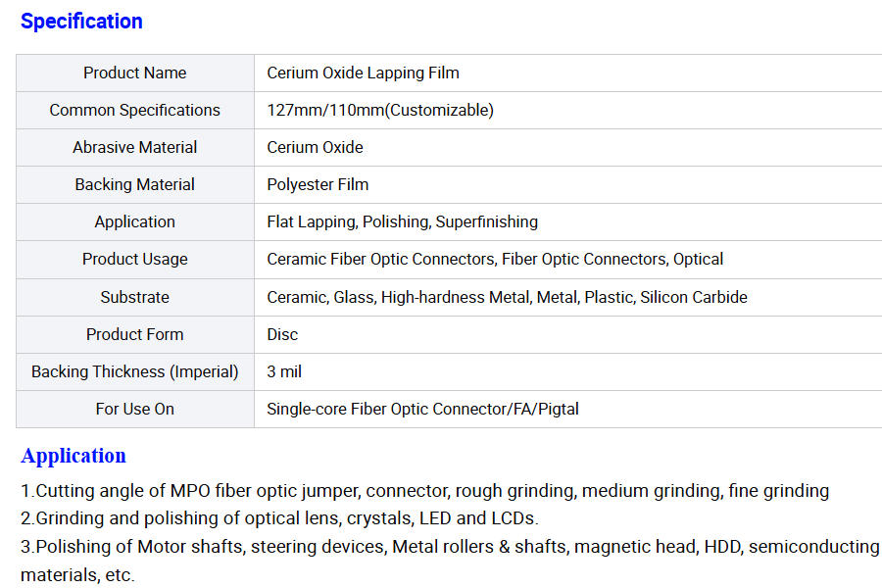Click the Product Name label cell
Image resolution: width=882 pixels, height=588 pixels.
click(134, 73)
